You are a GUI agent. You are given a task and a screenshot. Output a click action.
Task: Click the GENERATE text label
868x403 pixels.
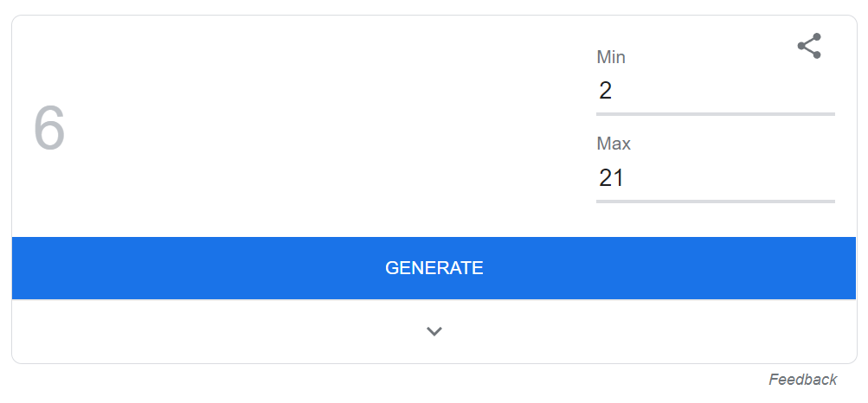pos(434,268)
